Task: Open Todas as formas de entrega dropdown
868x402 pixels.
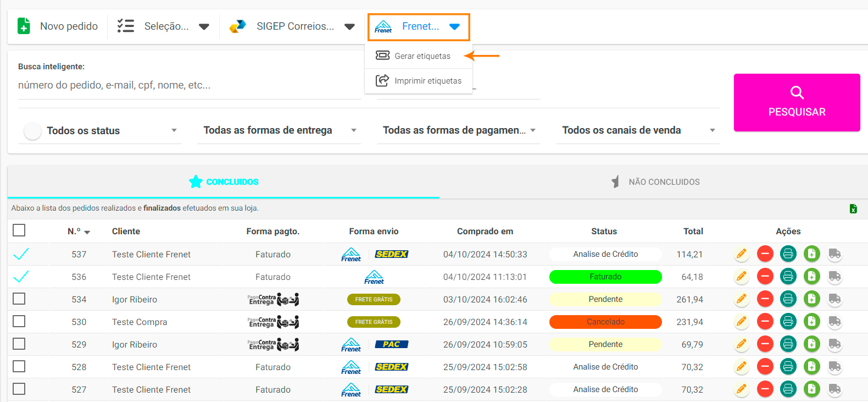Action: coord(279,130)
